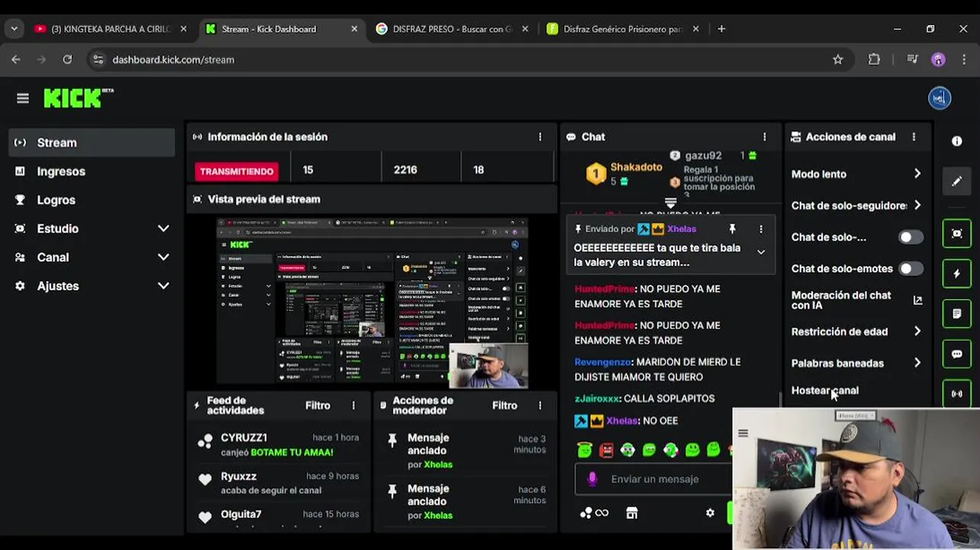Switch to KINGTEKA YouTube browser tab

click(x=111, y=29)
